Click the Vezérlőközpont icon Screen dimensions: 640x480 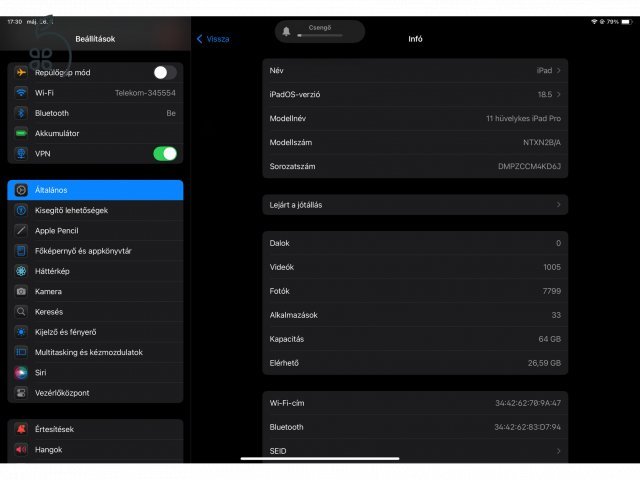click(21, 393)
